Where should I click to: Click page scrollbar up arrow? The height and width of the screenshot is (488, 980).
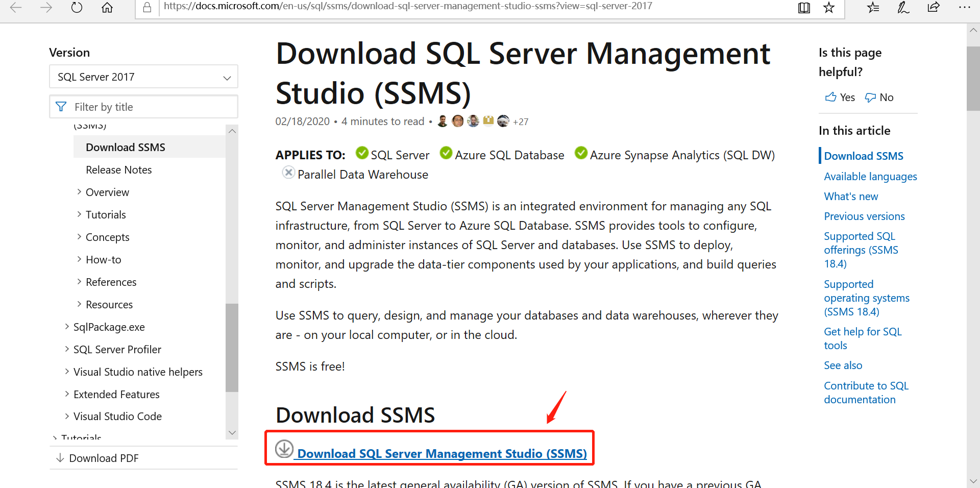click(x=973, y=30)
